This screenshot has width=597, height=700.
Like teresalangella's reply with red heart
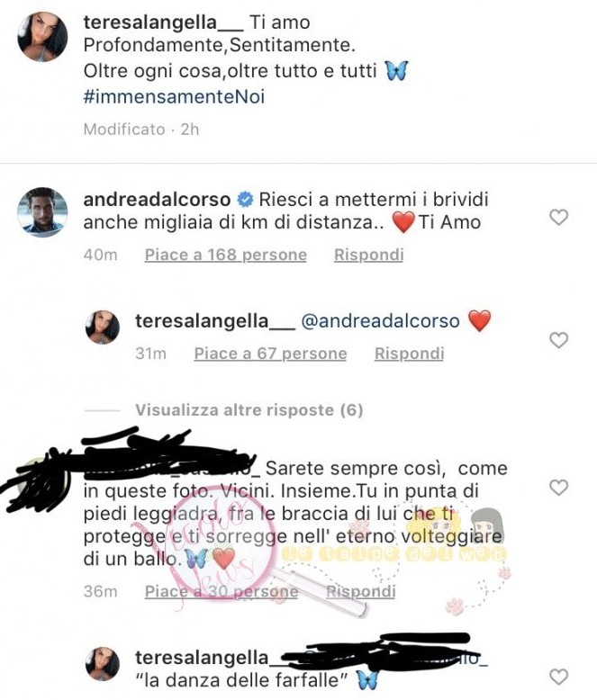[558, 340]
